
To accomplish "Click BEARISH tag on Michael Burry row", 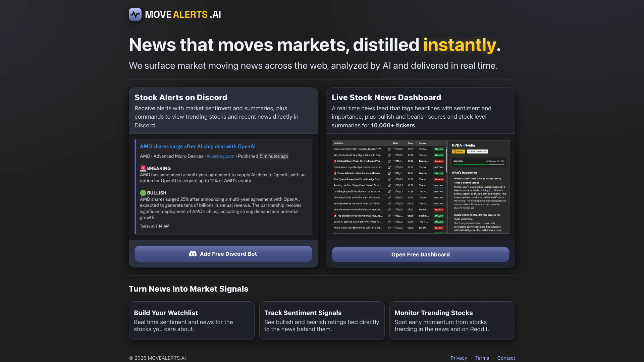I will [439, 161].
